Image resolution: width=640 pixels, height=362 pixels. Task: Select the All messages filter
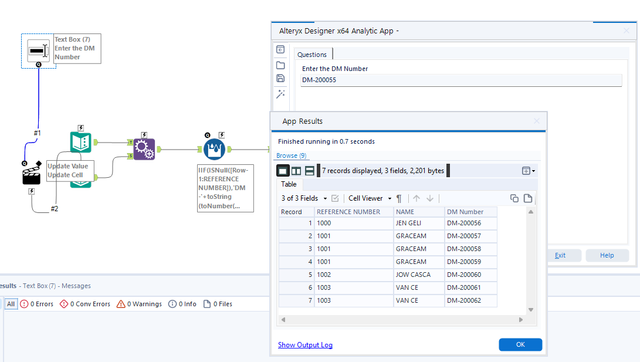tap(11, 304)
